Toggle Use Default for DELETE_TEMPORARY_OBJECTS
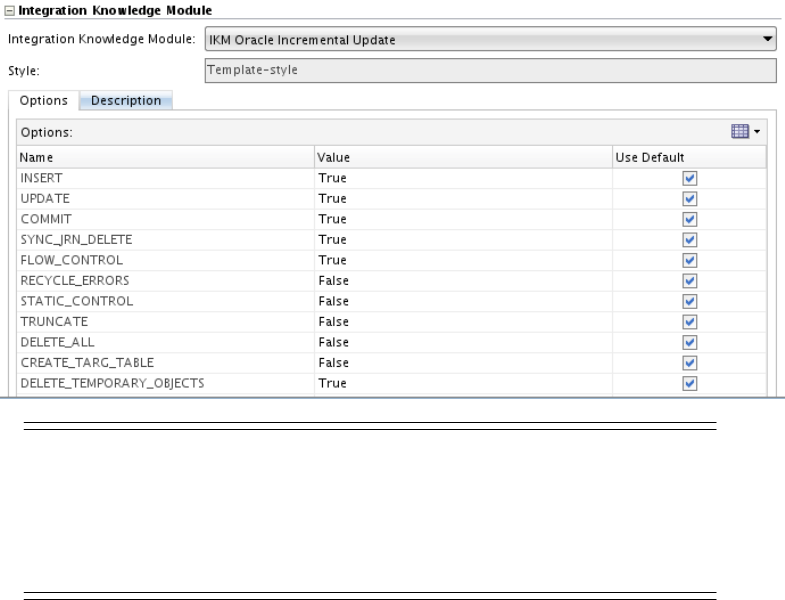 (690, 384)
